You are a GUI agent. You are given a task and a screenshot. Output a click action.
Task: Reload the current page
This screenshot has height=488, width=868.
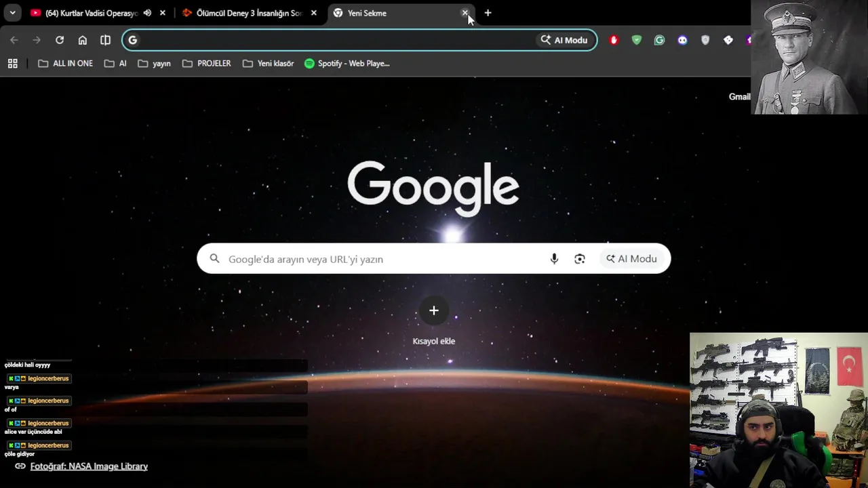tap(60, 40)
